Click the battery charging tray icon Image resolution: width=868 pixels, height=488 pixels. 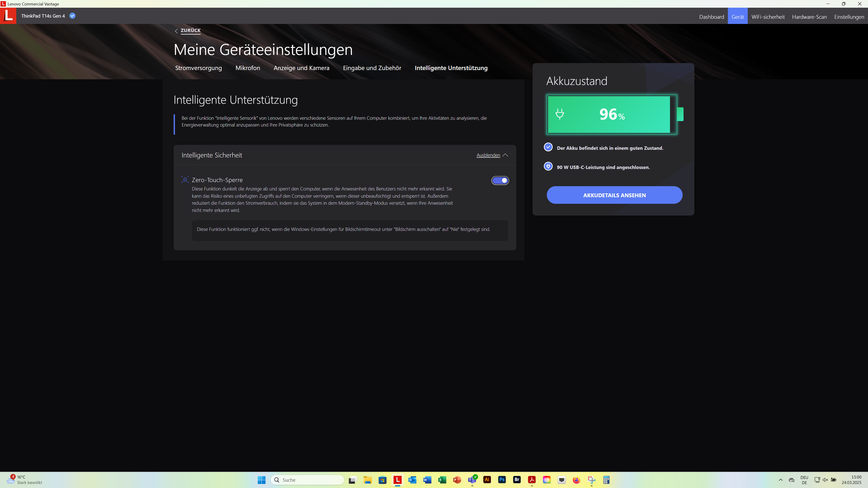[834, 480]
